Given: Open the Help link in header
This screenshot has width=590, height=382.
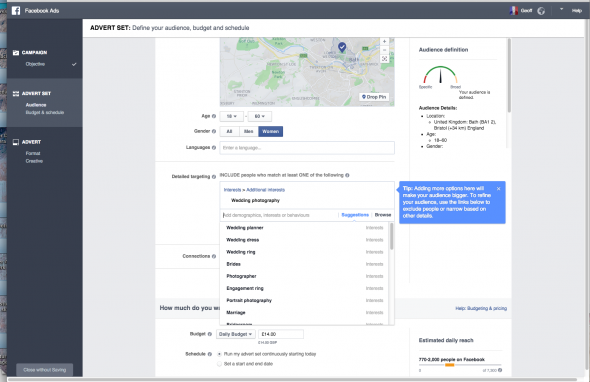Looking at the screenshot, I should coord(577,11).
